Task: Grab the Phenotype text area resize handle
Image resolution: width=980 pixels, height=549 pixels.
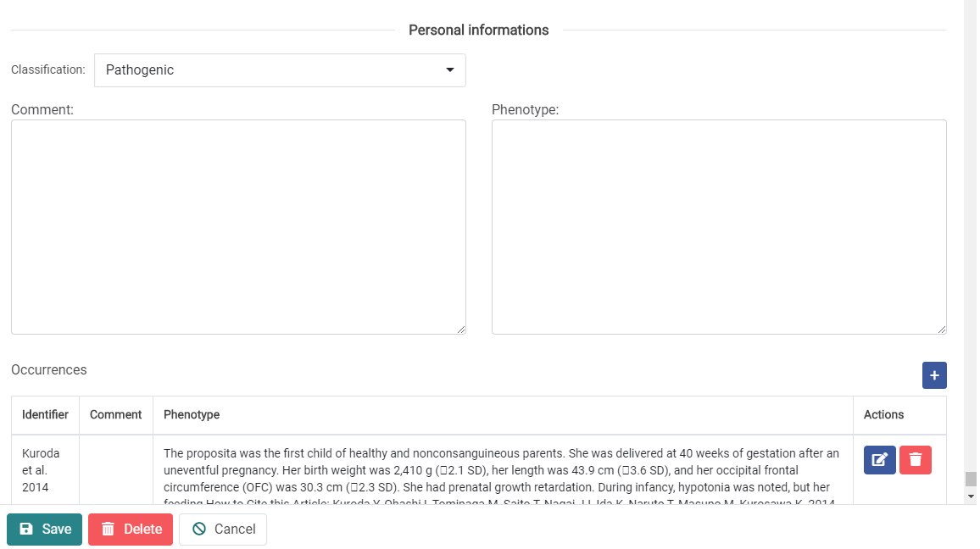Action: (x=942, y=330)
